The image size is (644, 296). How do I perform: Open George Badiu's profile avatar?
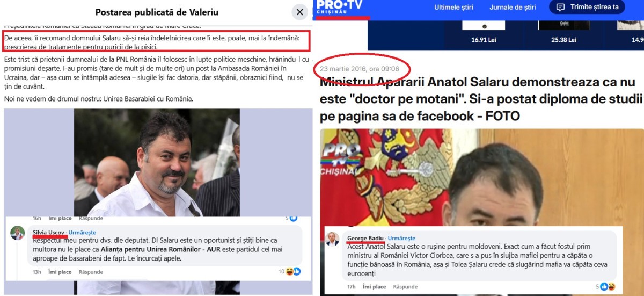tap(333, 239)
